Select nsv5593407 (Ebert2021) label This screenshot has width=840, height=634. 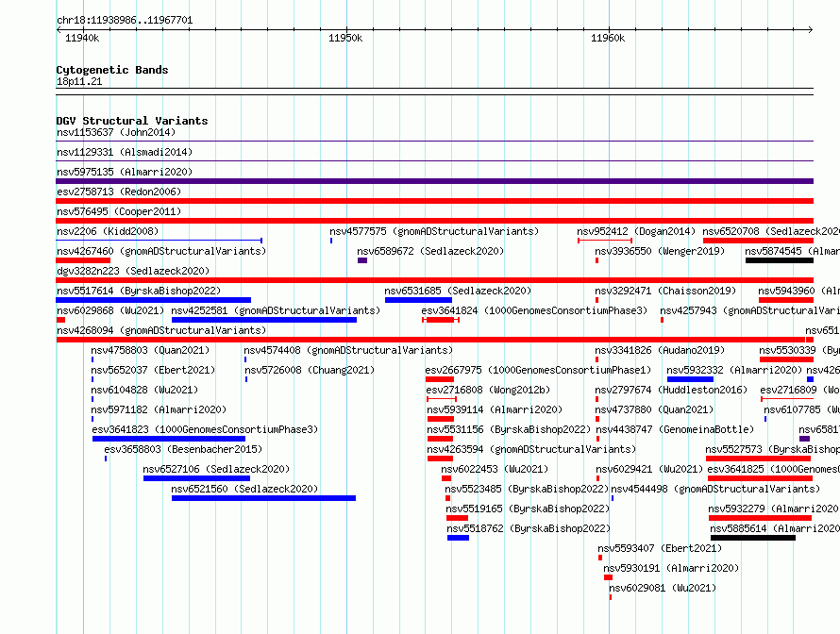tap(660, 548)
